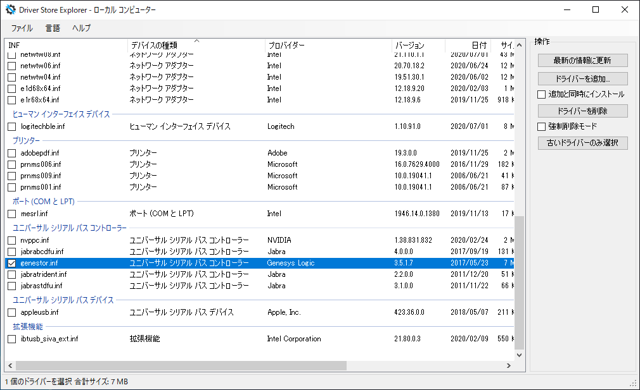Check the adobepdf.inf checkbox

[12, 153]
